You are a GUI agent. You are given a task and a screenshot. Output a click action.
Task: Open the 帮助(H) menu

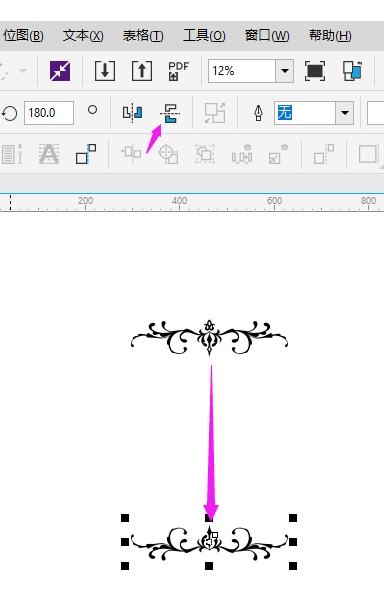pyautogui.click(x=330, y=35)
